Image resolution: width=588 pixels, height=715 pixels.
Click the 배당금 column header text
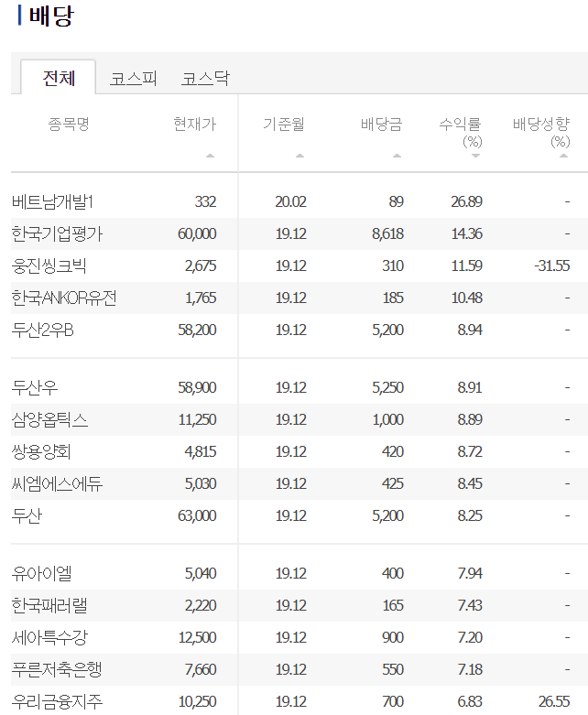[x=381, y=124]
